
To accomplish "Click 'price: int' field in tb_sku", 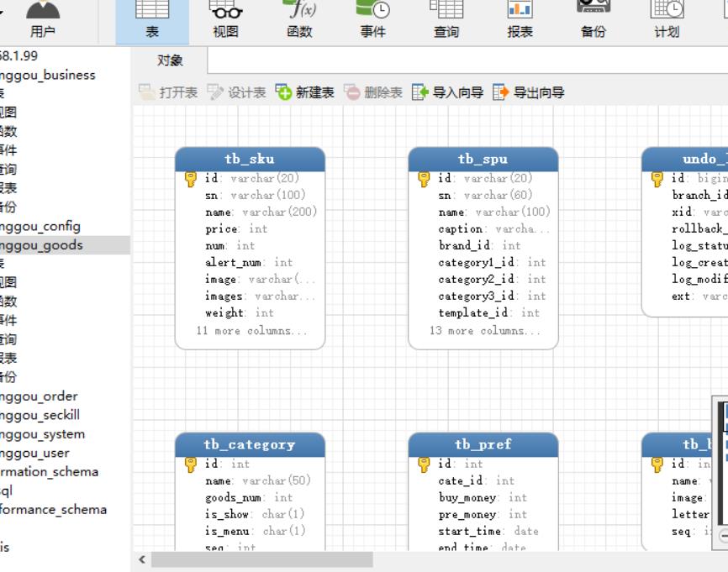I will pos(236,229).
